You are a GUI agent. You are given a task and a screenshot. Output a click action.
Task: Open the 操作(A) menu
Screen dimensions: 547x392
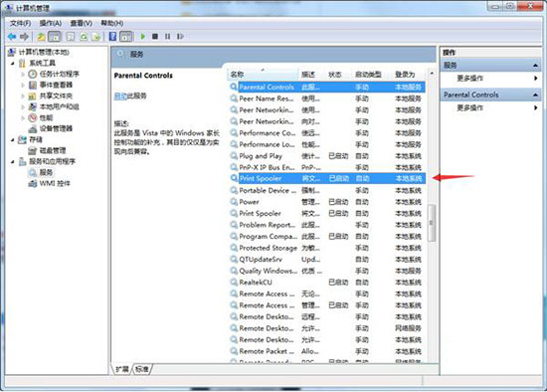(51, 24)
